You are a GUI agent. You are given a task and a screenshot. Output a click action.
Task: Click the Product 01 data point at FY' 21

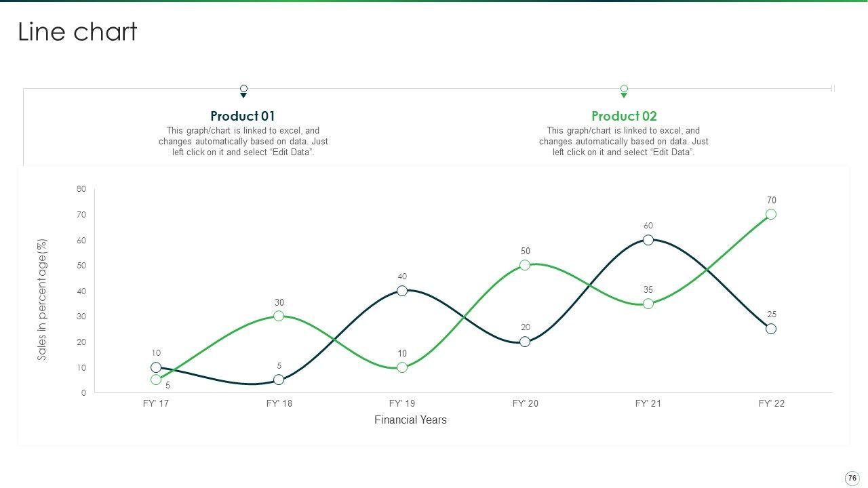[648, 240]
